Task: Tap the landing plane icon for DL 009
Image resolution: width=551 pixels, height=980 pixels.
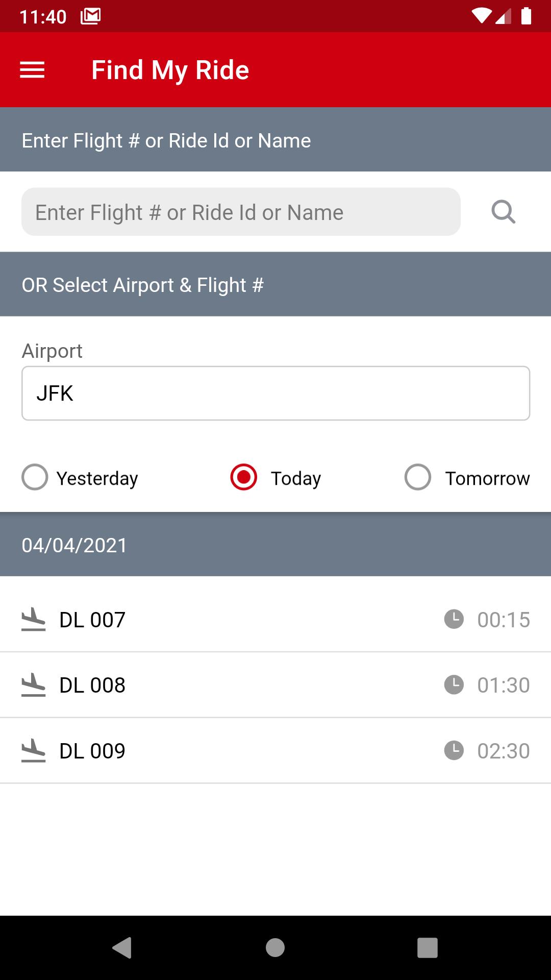Action: pyautogui.click(x=33, y=750)
